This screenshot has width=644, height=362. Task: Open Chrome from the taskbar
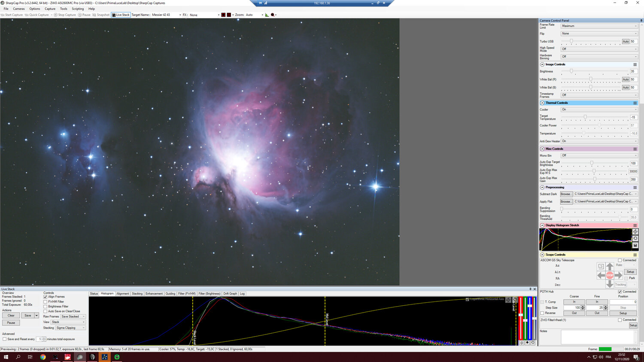click(43, 357)
